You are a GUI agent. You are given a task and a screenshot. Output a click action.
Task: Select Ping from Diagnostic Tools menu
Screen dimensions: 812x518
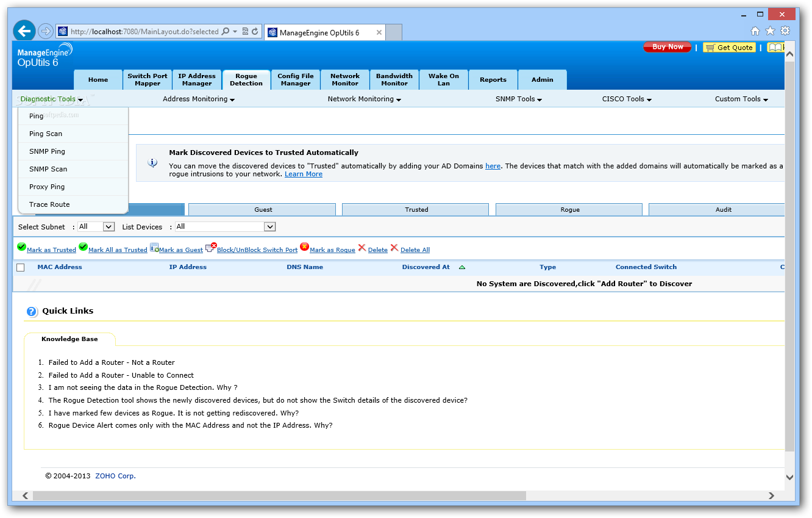tap(73, 116)
